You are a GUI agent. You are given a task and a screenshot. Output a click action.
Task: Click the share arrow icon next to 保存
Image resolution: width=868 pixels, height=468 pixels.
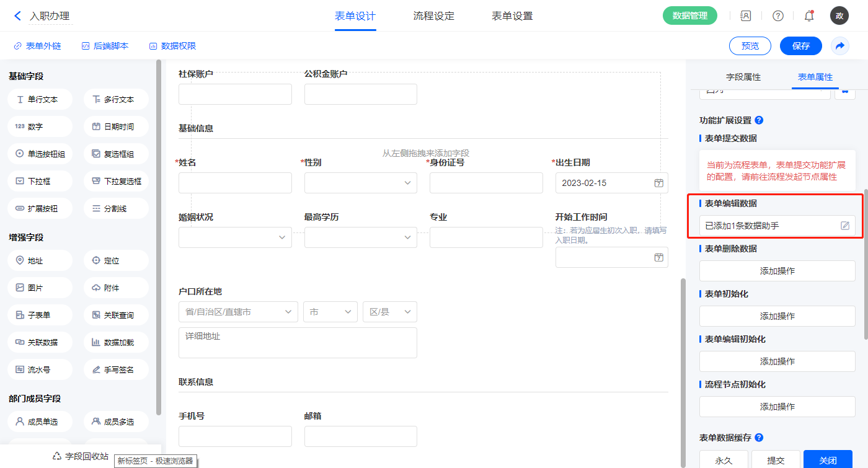coord(840,46)
